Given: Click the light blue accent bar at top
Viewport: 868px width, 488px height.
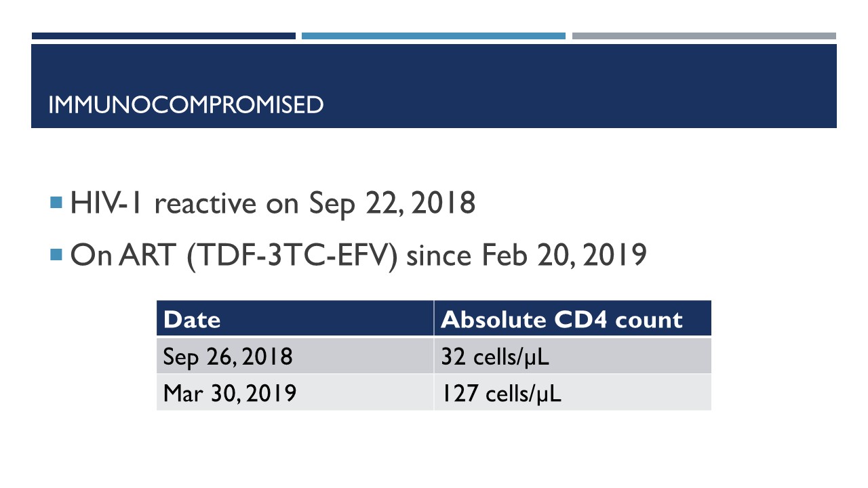Looking at the screenshot, I should pyautogui.click(x=433, y=36).
